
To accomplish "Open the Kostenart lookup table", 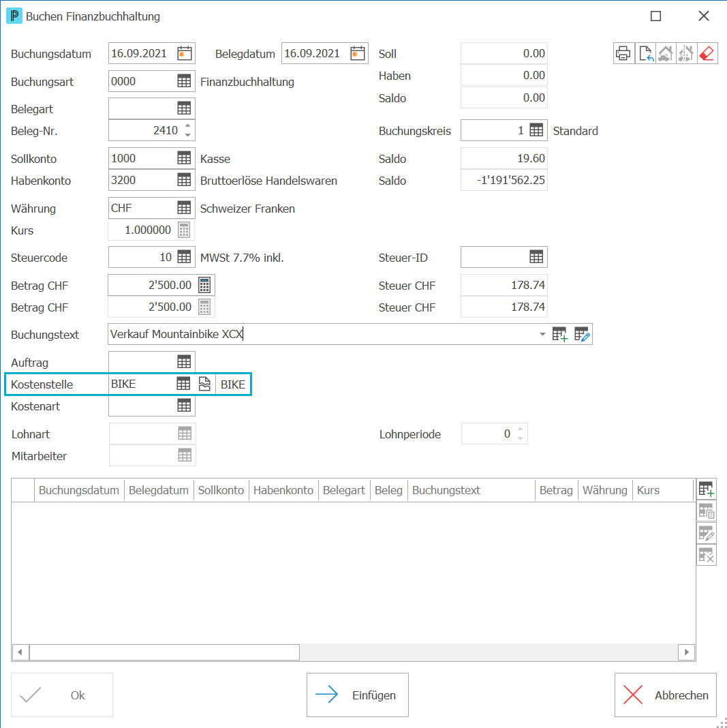I will point(184,406).
